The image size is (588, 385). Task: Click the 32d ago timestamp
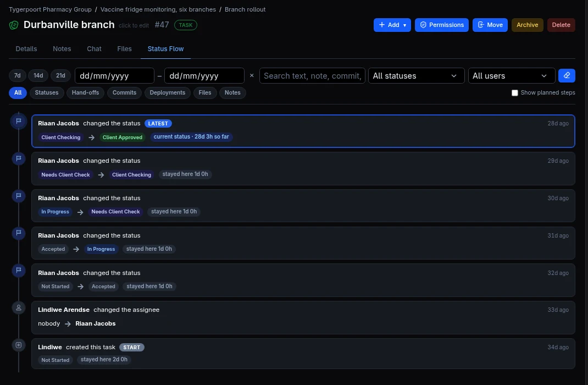pyautogui.click(x=558, y=273)
